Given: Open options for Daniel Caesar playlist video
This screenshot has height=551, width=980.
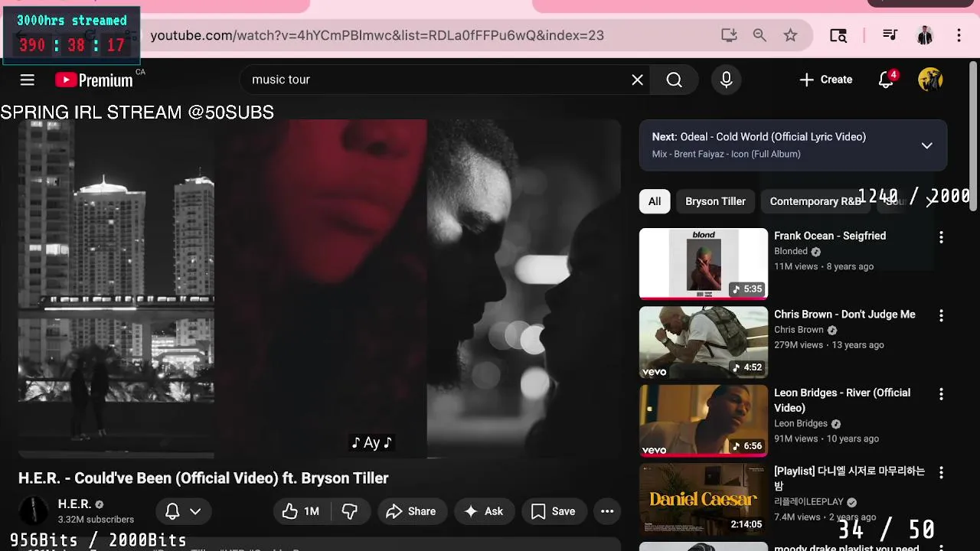Looking at the screenshot, I should click(941, 472).
